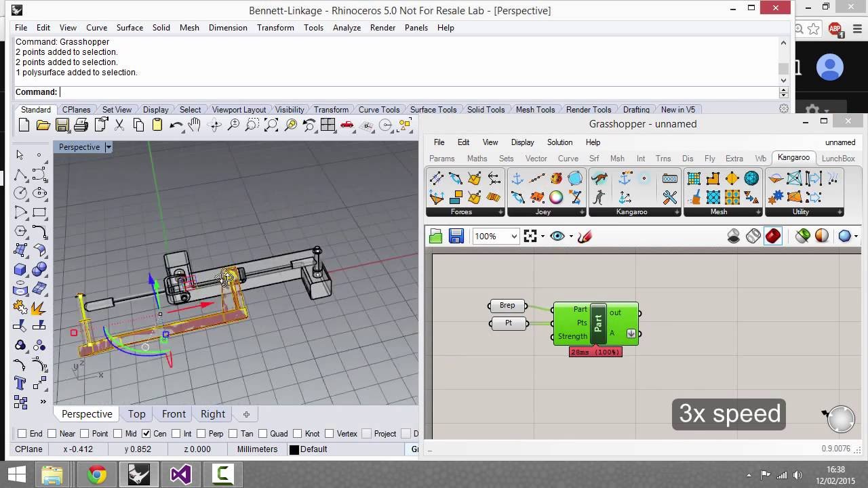Click the Kangaroo physics component icon
This screenshot has width=868, height=488.
pyautogui.click(x=599, y=179)
